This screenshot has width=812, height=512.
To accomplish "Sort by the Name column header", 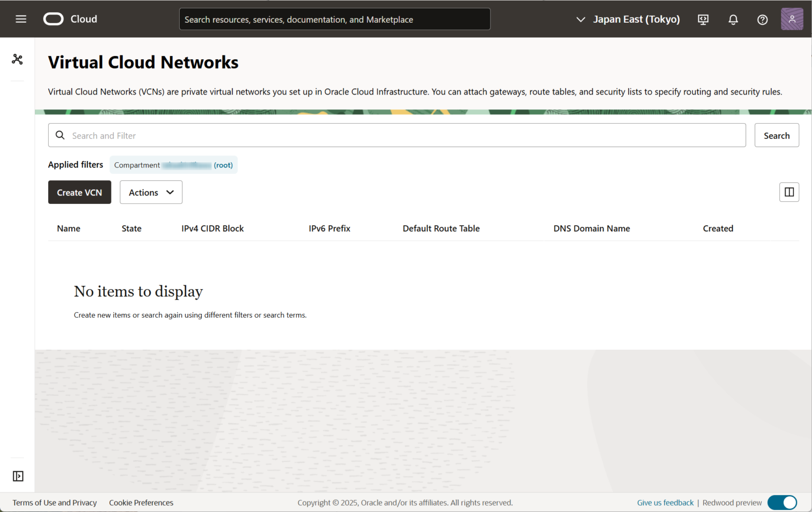I will click(69, 228).
